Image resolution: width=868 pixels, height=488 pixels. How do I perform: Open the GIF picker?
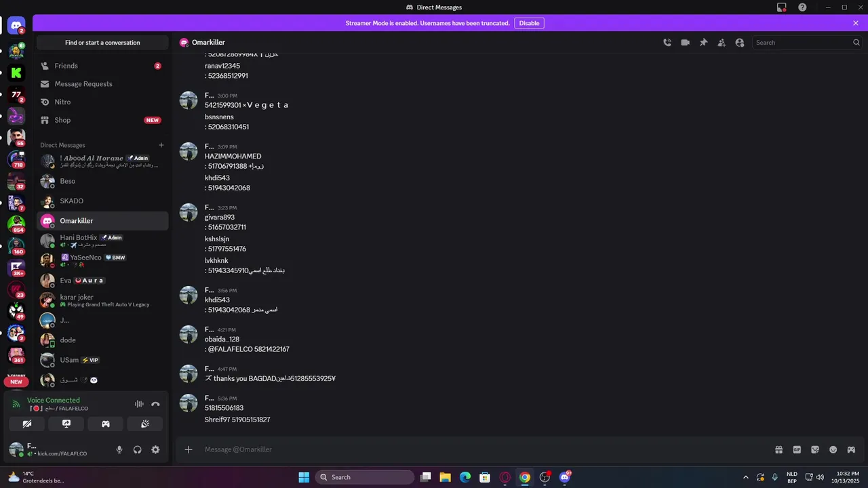(797, 449)
